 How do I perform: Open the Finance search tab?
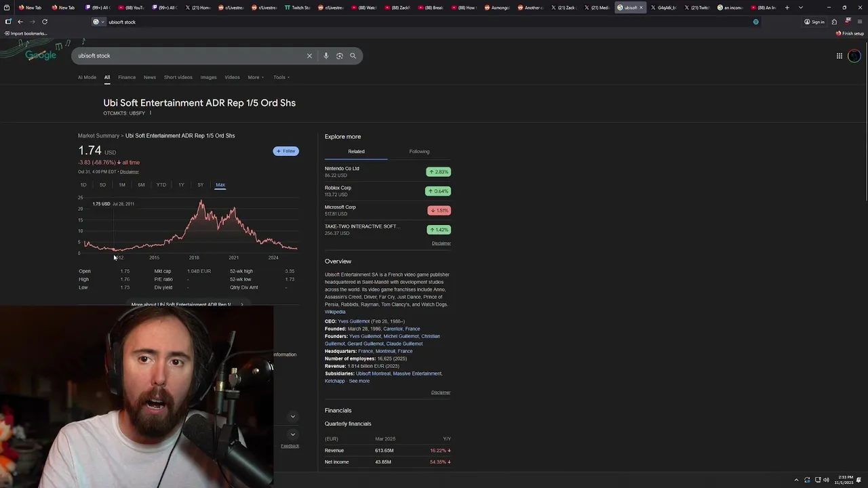(127, 77)
